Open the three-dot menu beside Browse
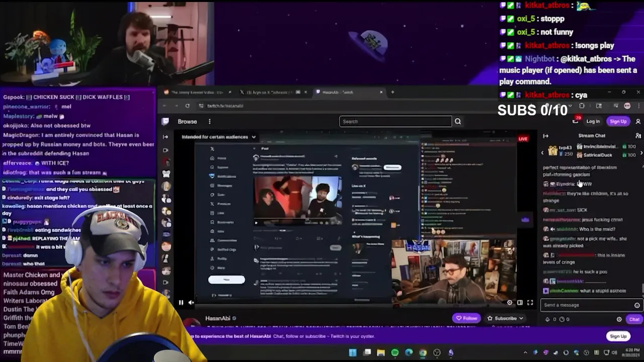Viewport: 644px width, 362px height. 209,121
